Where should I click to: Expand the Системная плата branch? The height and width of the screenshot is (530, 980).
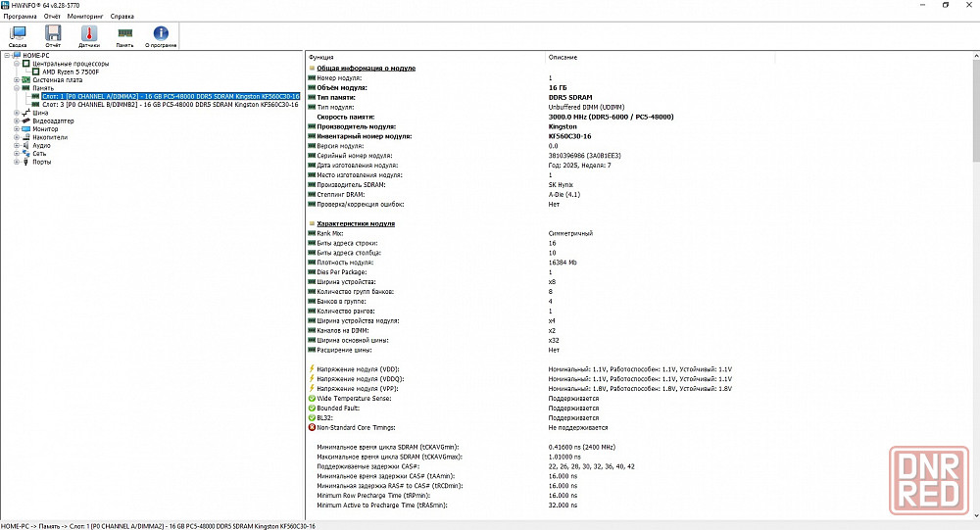click(17, 80)
